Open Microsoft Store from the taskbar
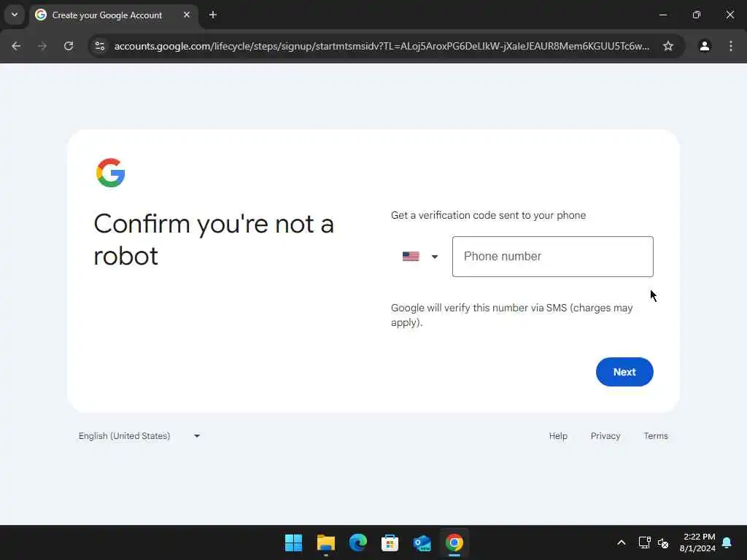 (x=390, y=542)
